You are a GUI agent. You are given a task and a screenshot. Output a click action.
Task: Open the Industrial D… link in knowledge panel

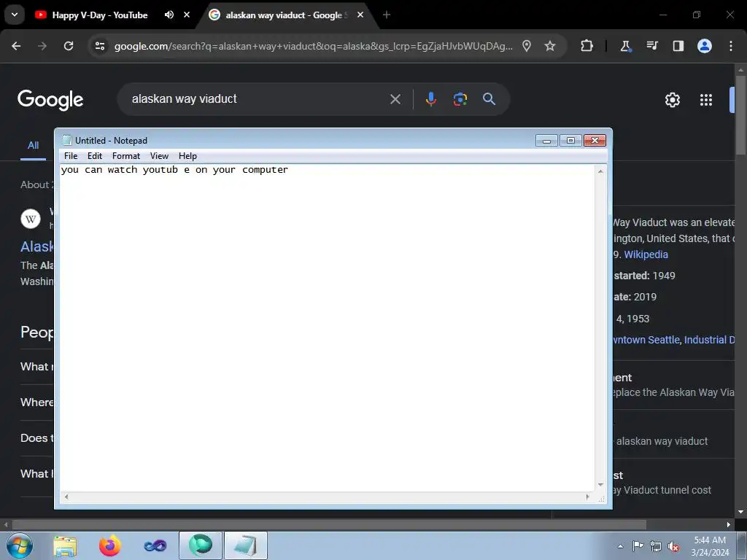point(709,340)
